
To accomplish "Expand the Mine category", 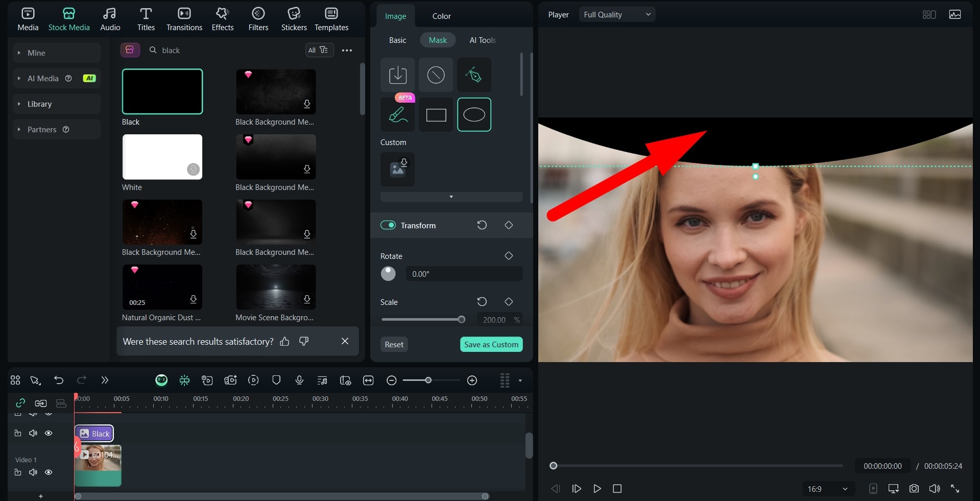I will click(x=57, y=53).
